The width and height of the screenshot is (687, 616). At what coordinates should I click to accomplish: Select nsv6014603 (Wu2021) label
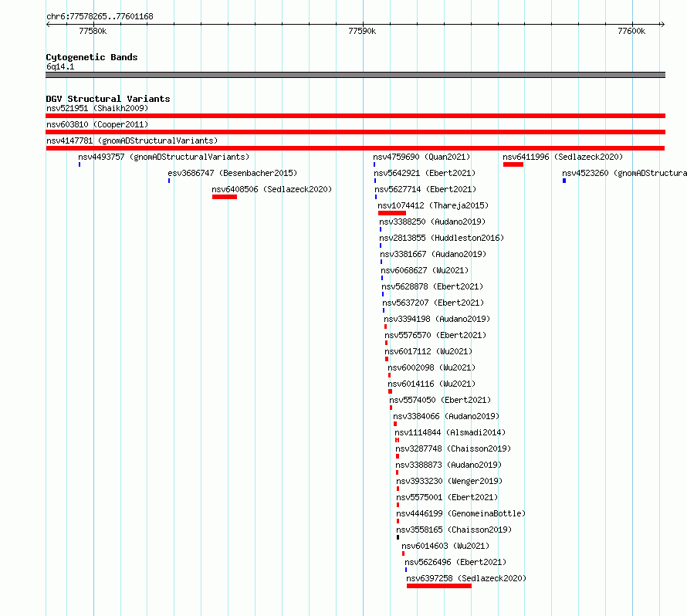445,546
